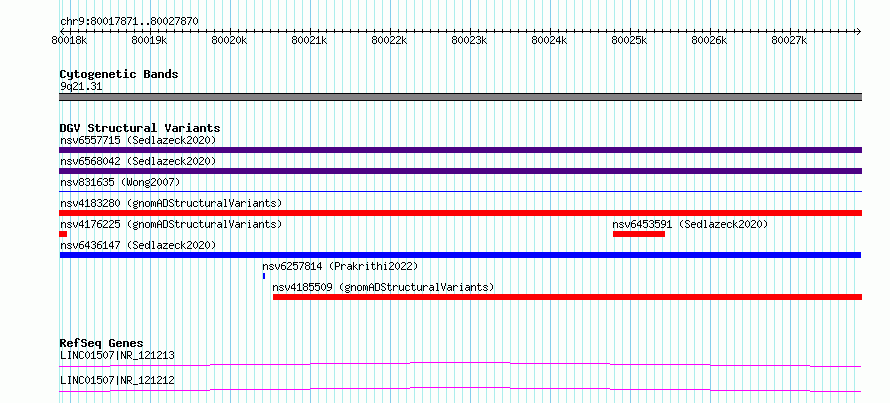Click the nsv4176225 gnomAD variant label
The height and width of the screenshot is (403, 890).
171,224
